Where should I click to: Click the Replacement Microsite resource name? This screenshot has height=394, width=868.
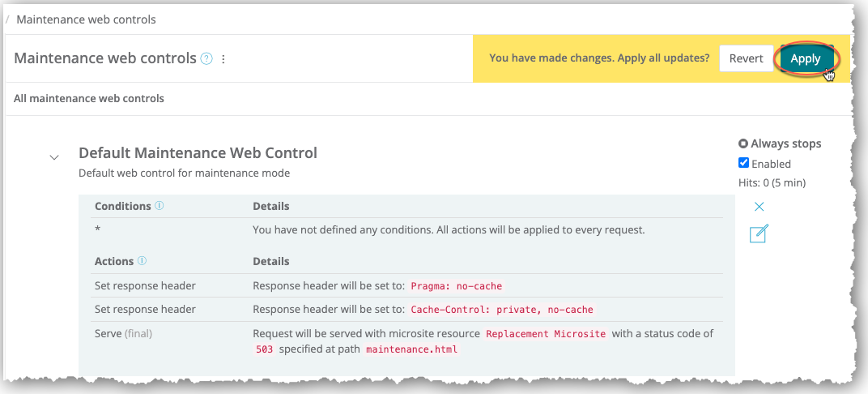[546, 334]
